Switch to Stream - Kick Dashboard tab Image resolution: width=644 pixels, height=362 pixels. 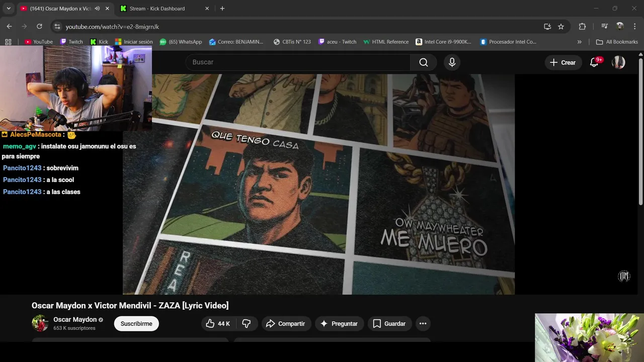(157, 9)
